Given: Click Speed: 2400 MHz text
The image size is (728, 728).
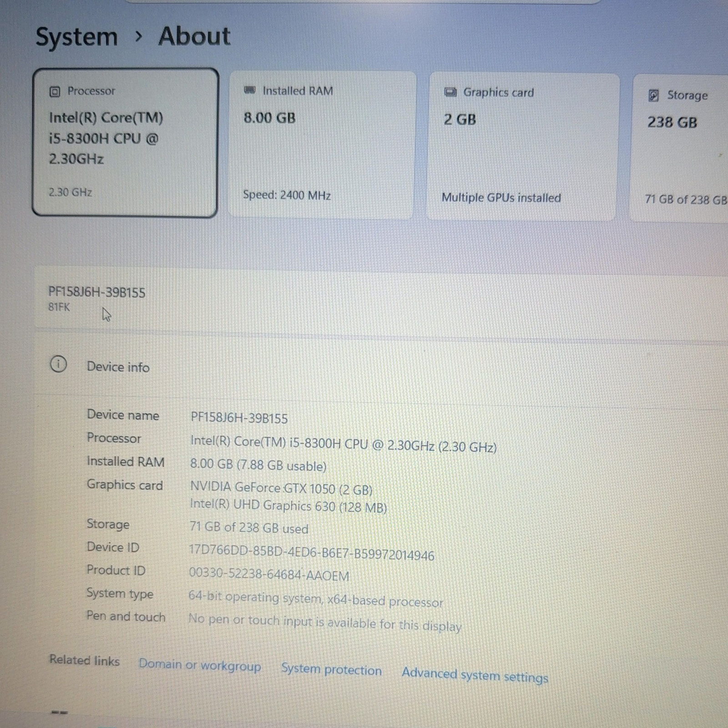Looking at the screenshot, I should click(287, 195).
